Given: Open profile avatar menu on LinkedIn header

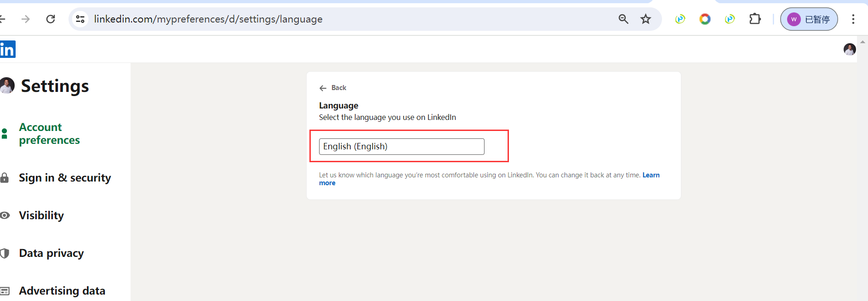Looking at the screenshot, I should click(x=850, y=49).
